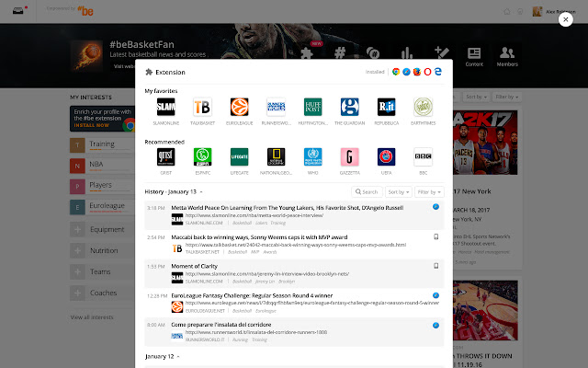The height and width of the screenshot is (368, 588).
Task: Open the Filter by dropdown in History
Action: click(x=429, y=192)
